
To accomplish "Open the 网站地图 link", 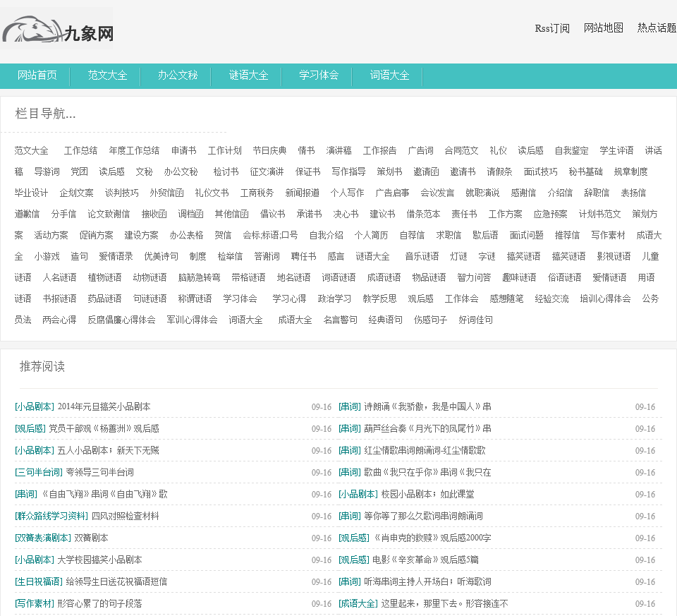I will point(603,28).
